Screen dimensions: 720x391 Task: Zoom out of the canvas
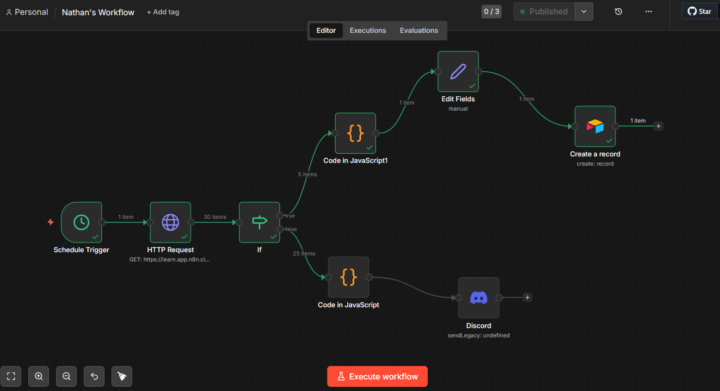click(67, 376)
